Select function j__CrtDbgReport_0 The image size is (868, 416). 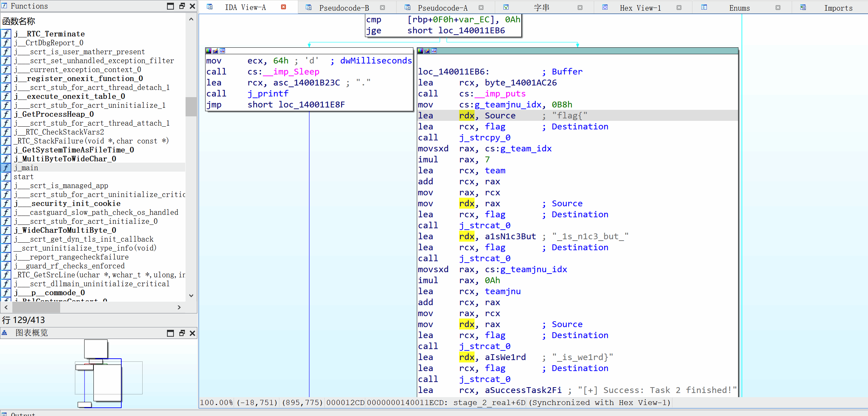[x=48, y=43]
